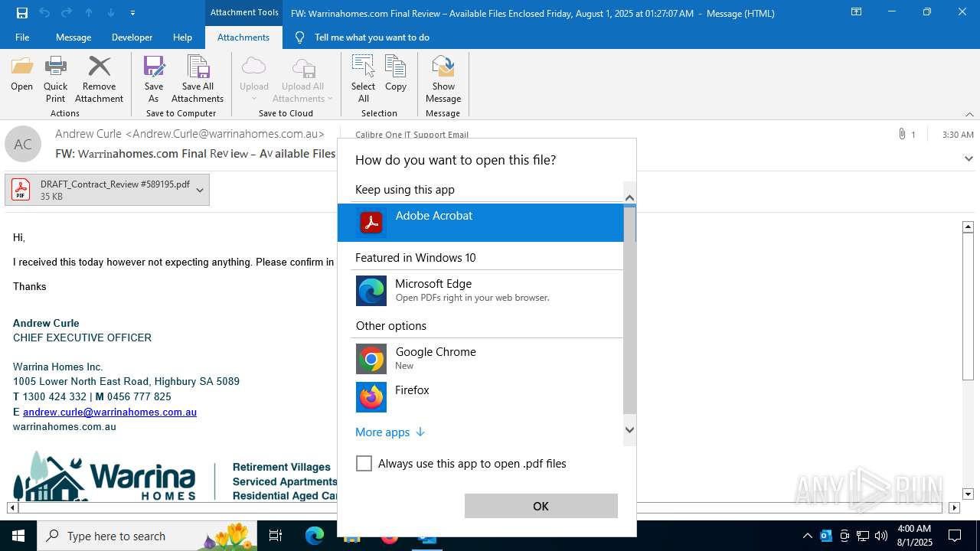Click OK in the open-with dialog
This screenshot has width=980, height=551.
click(x=541, y=506)
